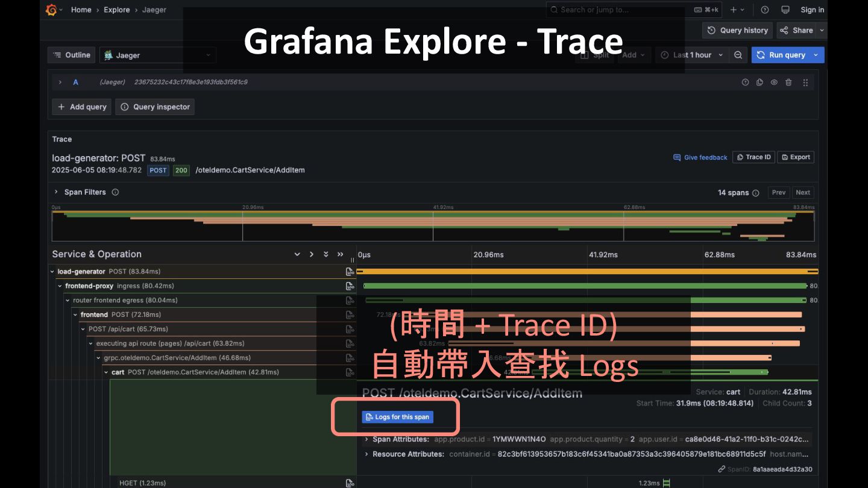
Task: Toggle query A visibility eye icon
Action: tap(774, 82)
